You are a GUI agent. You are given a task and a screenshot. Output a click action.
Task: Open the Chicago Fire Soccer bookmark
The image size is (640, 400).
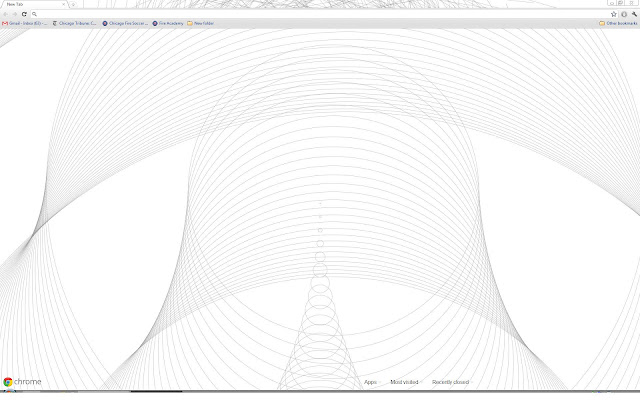coord(126,23)
